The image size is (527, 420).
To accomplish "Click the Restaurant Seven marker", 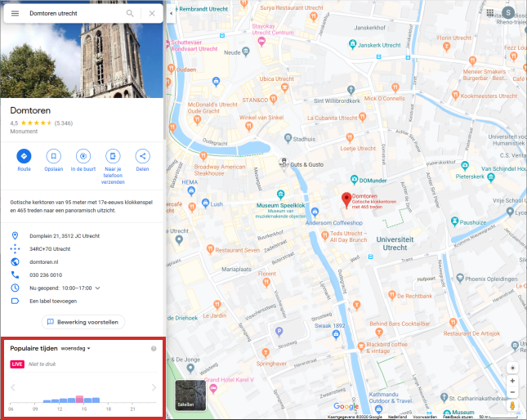I will (210, 249).
